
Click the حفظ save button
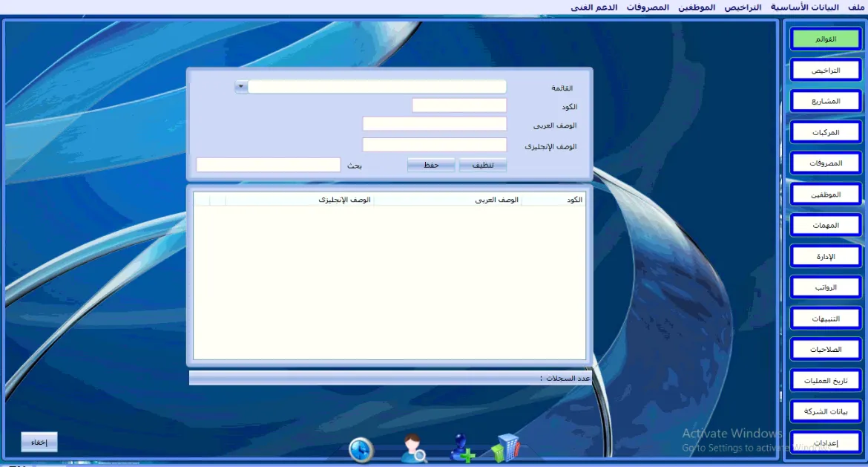point(431,165)
